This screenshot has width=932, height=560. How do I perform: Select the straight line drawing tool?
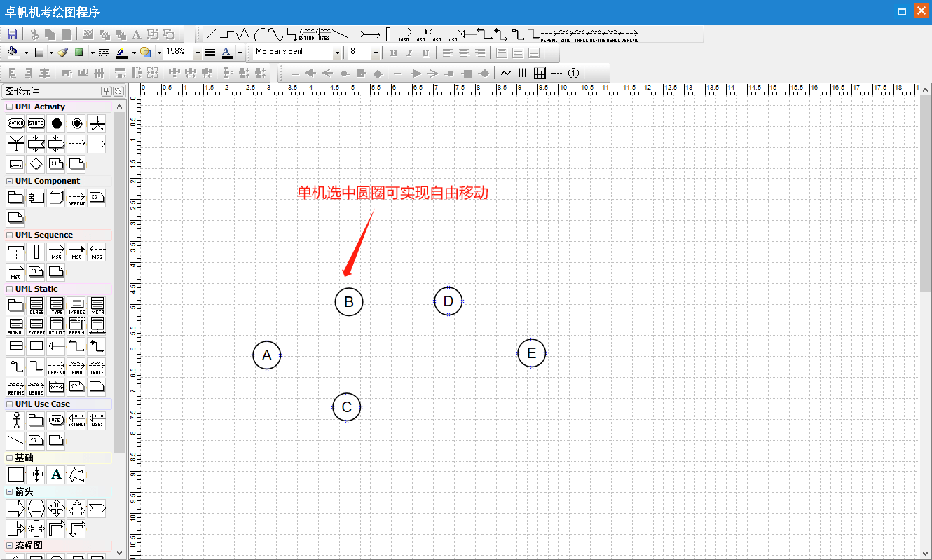click(210, 34)
